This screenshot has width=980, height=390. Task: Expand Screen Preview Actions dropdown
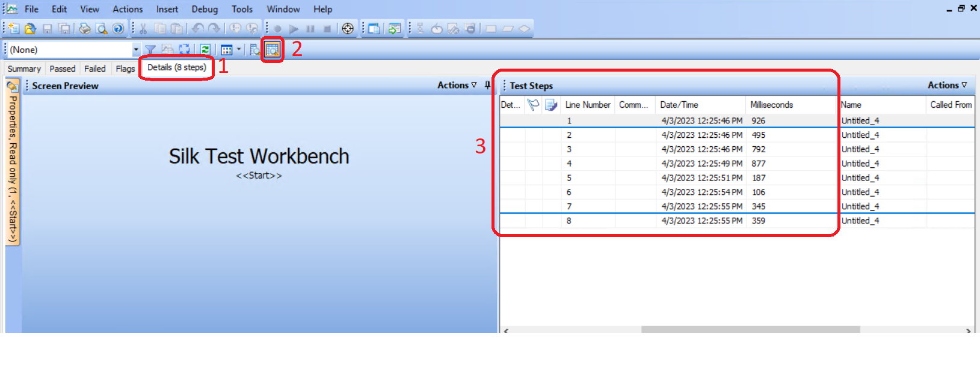click(457, 85)
